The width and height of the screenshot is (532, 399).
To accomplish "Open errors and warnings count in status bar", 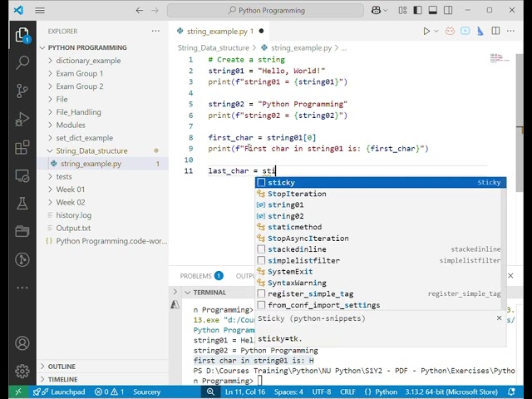I will coord(109,392).
